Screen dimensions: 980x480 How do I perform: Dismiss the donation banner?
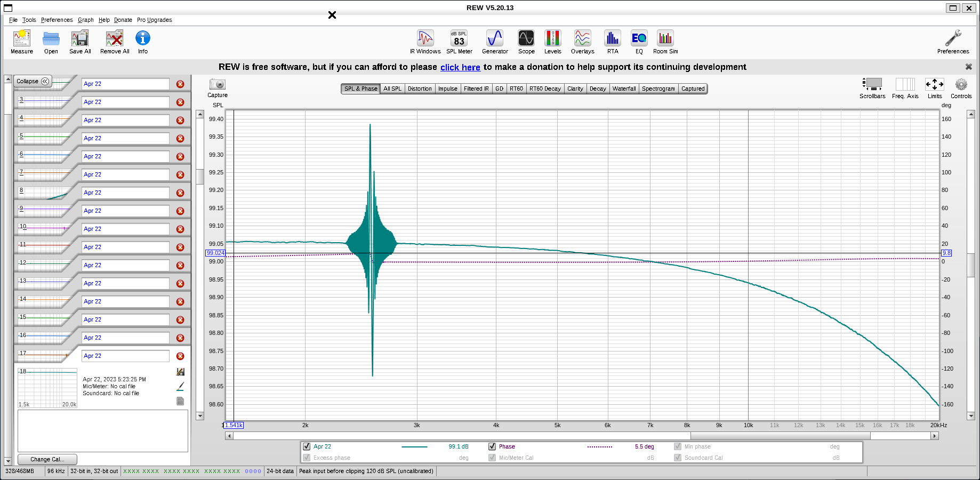(969, 67)
